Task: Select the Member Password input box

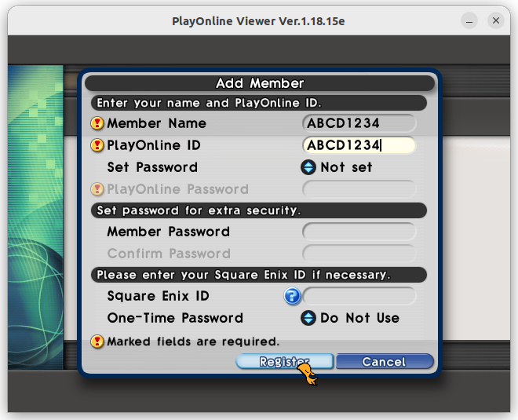Action: click(359, 232)
